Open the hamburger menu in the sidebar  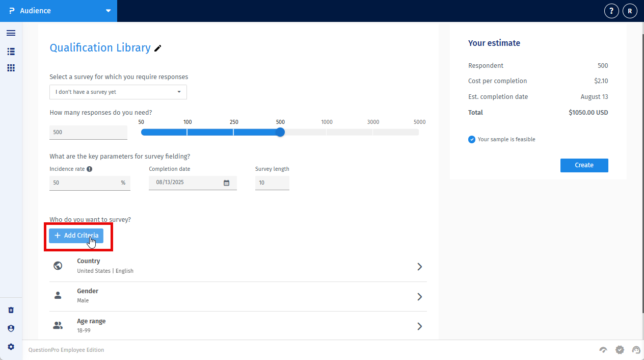point(11,33)
